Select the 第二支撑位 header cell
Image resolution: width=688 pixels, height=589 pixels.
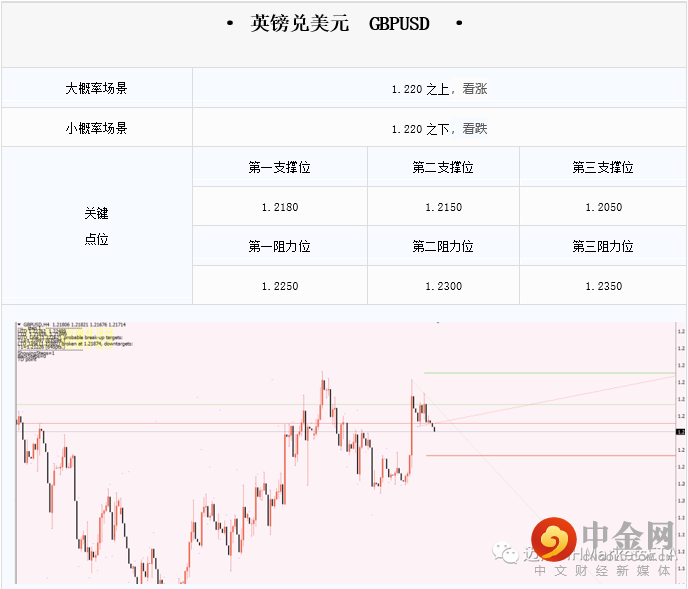click(443, 167)
